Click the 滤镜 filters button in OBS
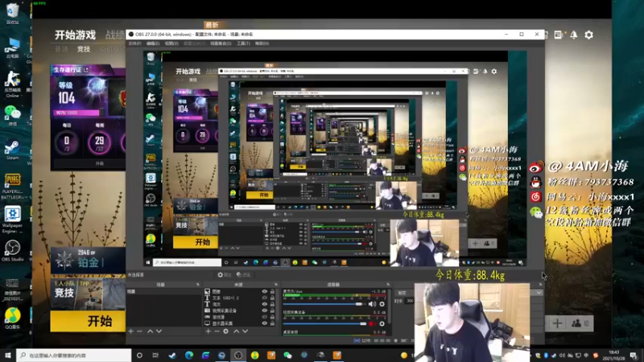This screenshot has width=644, height=362. (244, 274)
